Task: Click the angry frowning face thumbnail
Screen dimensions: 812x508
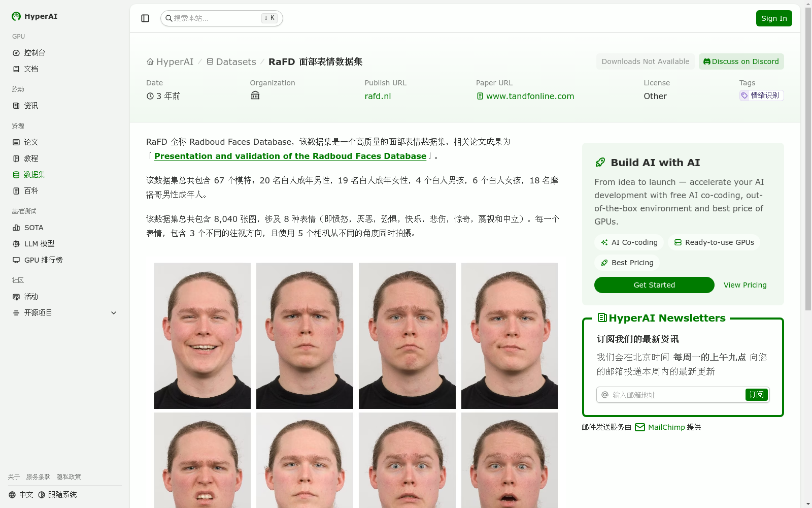Action: tap(304, 336)
